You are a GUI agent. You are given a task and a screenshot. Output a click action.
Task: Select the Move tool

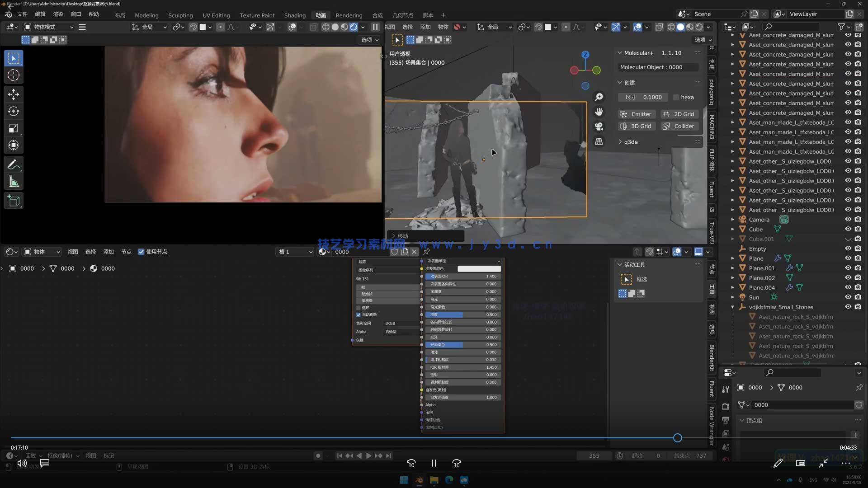point(14,94)
